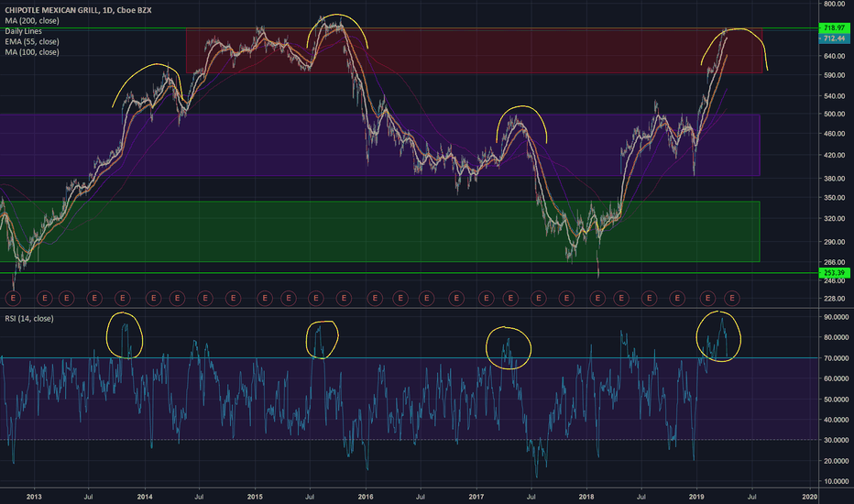This screenshot has height=504, width=854.
Task: Click the 420.00 value on the price axis
Action: pos(835,155)
